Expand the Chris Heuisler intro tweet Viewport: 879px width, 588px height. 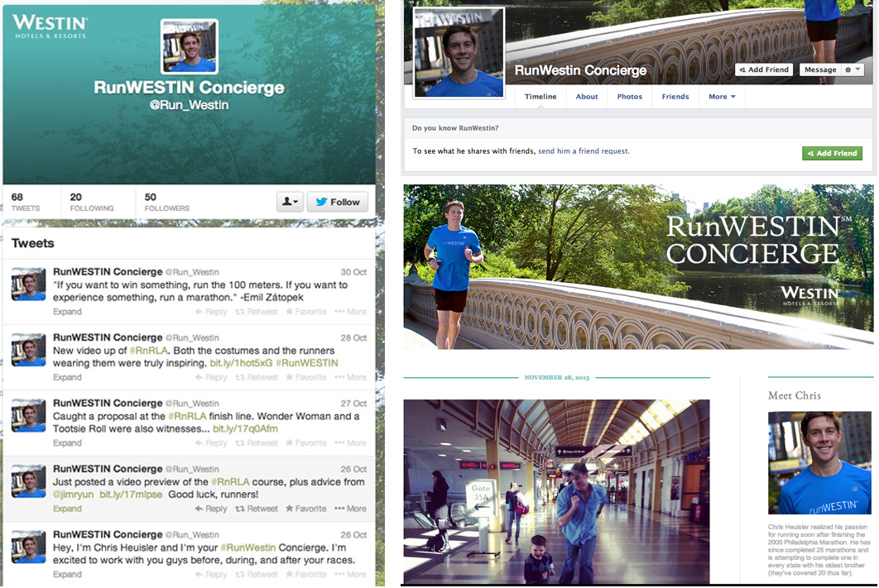pos(67,575)
